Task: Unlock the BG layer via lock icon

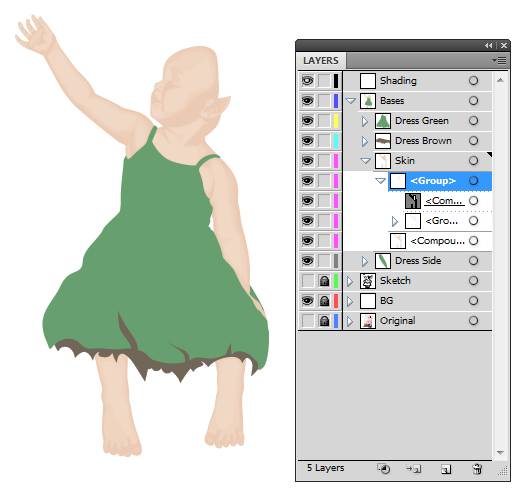Action: 324,301
